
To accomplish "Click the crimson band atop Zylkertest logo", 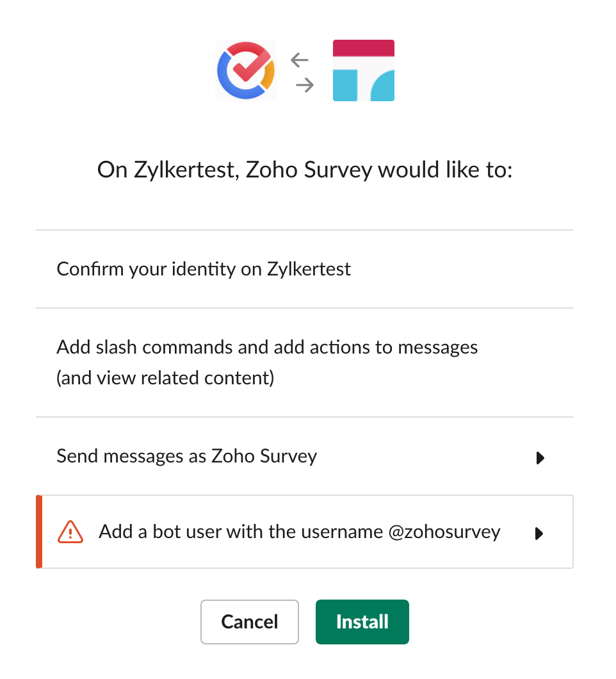I will click(x=364, y=48).
